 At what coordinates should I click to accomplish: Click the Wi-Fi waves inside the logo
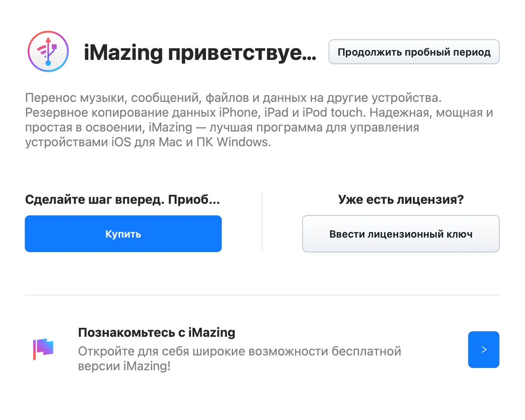(42, 49)
